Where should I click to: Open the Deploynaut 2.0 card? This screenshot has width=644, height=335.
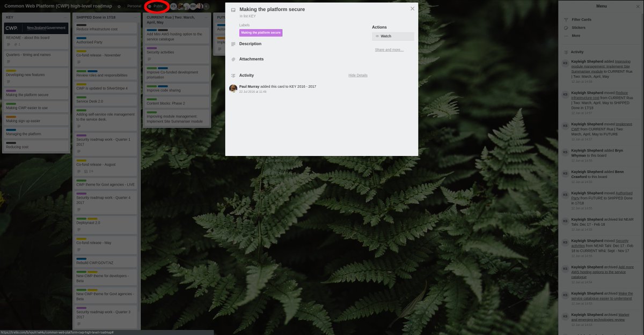(106, 225)
